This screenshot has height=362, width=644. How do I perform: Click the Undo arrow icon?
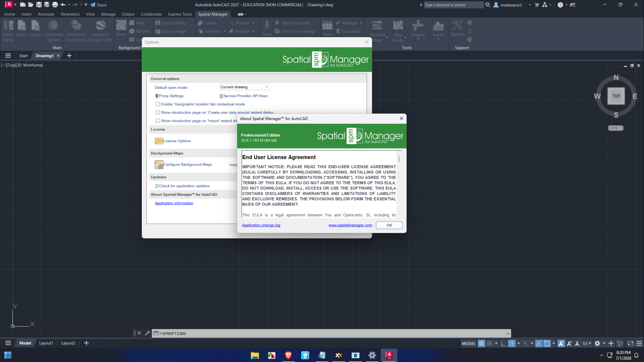tap(63, 5)
